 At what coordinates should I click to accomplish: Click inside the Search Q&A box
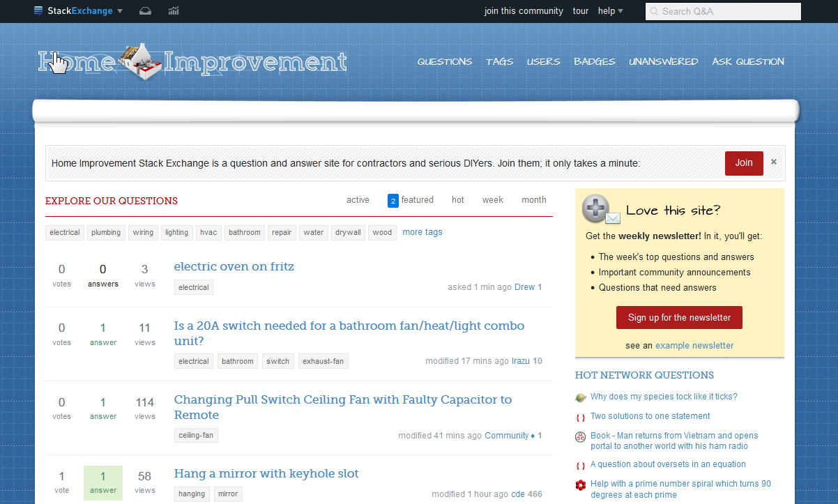coord(723,11)
